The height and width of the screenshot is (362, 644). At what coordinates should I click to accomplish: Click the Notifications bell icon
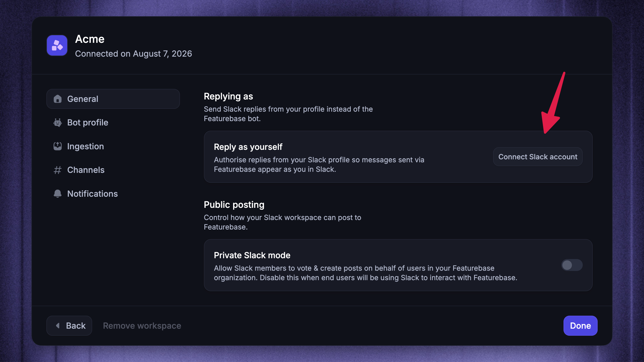tap(57, 194)
